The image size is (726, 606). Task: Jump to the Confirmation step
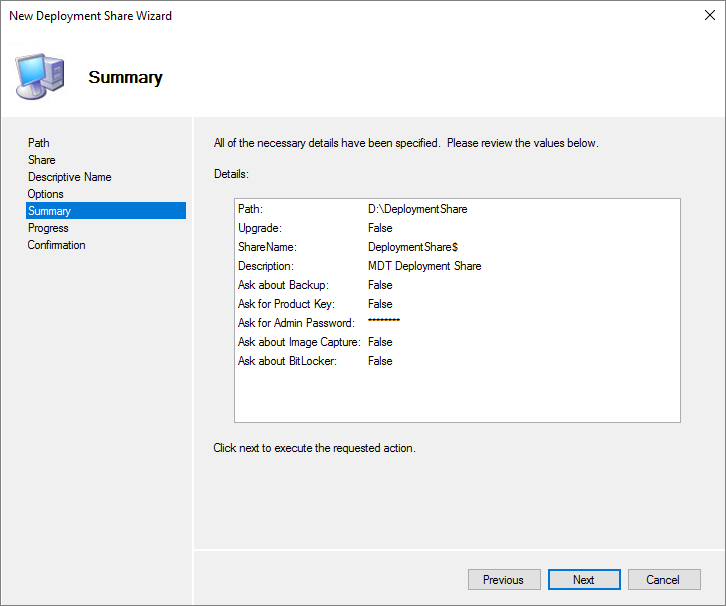(x=57, y=245)
